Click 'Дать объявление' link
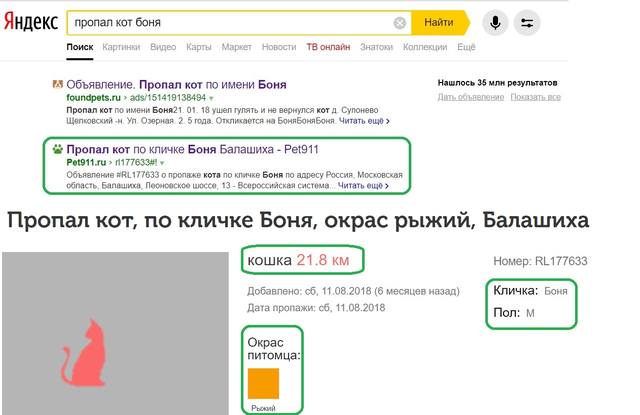640x415 pixels. [471, 97]
